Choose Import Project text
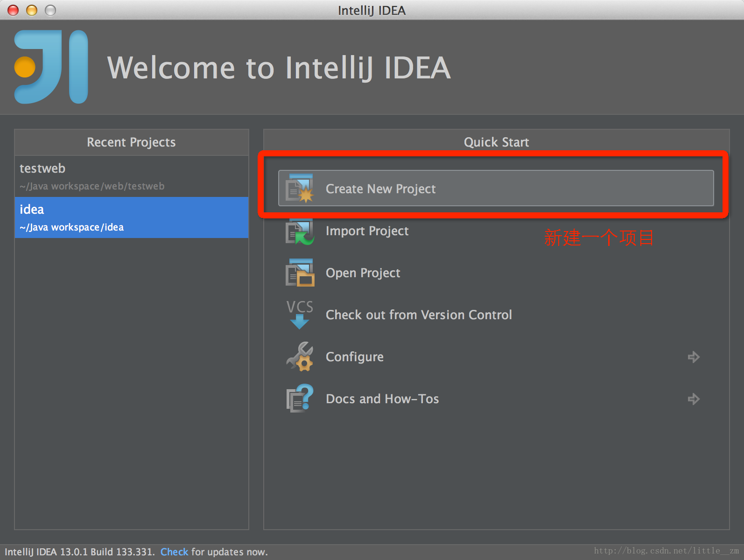This screenshot has height=560, width=744. (x=367, y=231)
